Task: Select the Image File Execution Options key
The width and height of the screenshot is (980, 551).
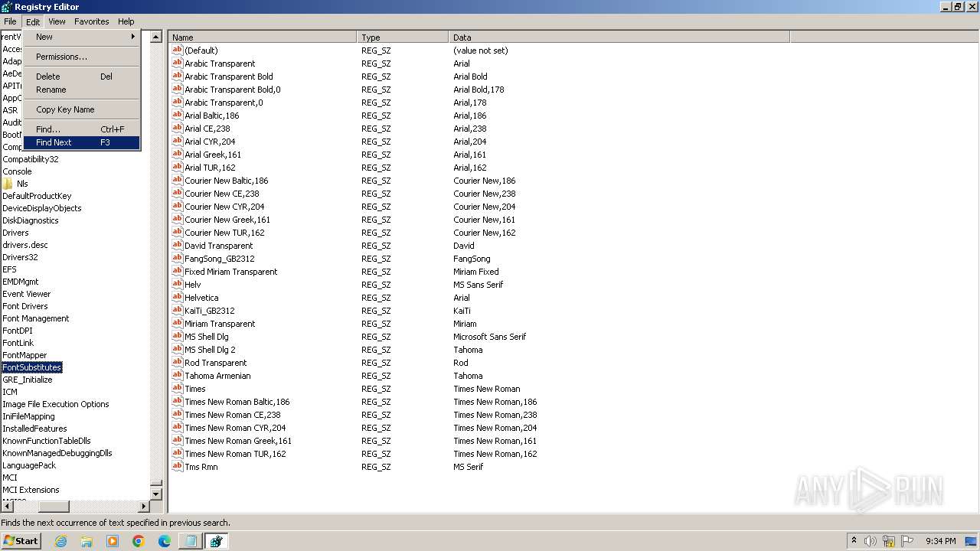Action: [56, 404]
